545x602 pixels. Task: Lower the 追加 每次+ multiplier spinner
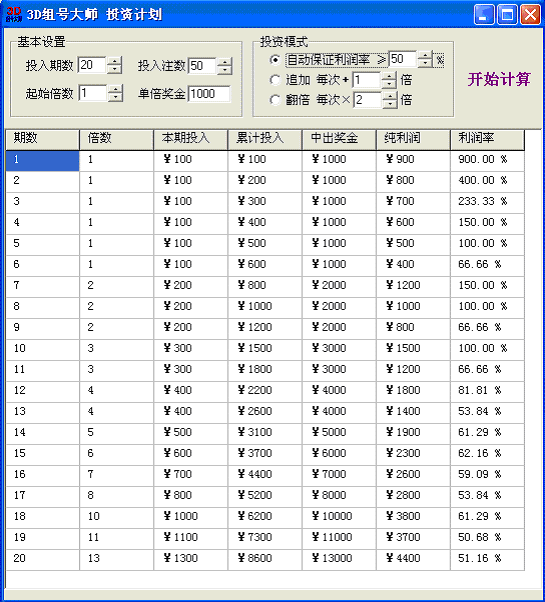[390, 84]
